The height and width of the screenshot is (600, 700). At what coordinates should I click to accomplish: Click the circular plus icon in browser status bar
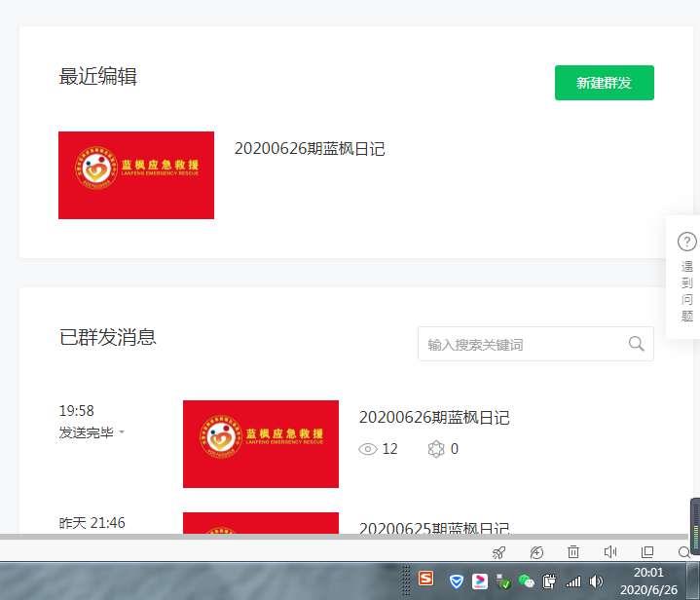click(x=536, y=552)
